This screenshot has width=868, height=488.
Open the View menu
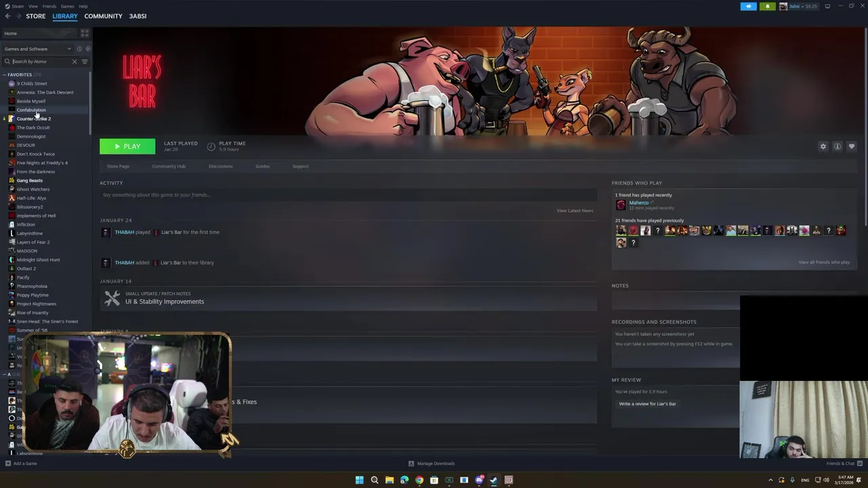(x=33, y=6)
